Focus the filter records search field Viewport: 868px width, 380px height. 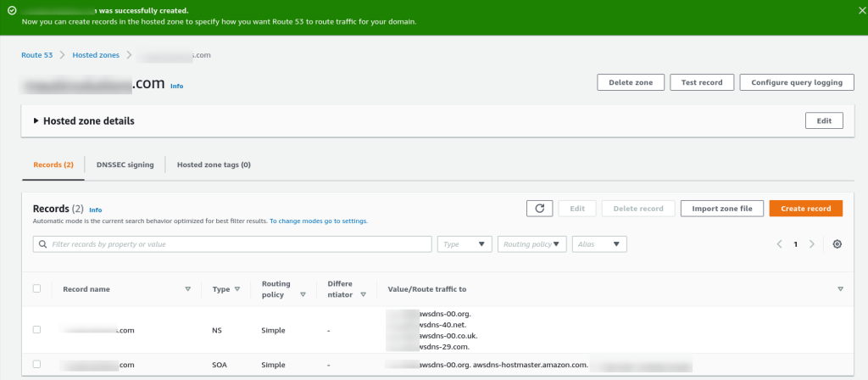(232, 244)
